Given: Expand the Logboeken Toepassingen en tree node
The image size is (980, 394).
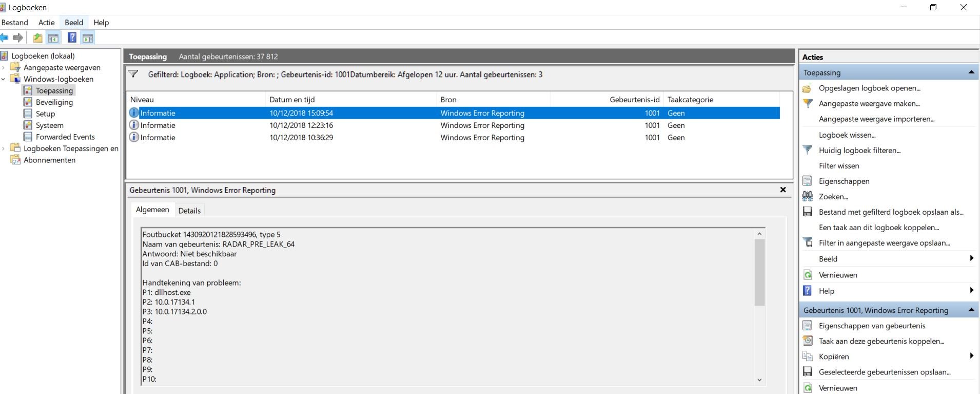Looking at the screenshot, I should [x=4, y=148].
